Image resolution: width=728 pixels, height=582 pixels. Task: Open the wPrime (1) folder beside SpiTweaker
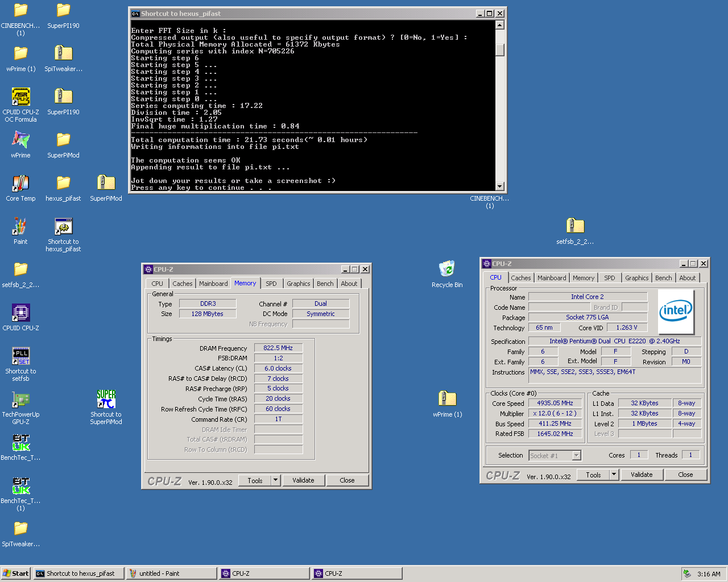(20, 53)
